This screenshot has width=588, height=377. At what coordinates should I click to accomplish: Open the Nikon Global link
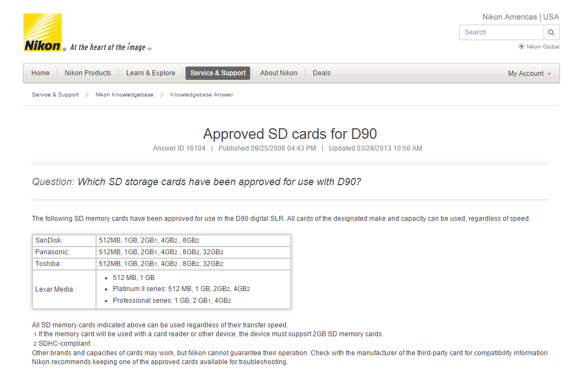pos(543,46)
